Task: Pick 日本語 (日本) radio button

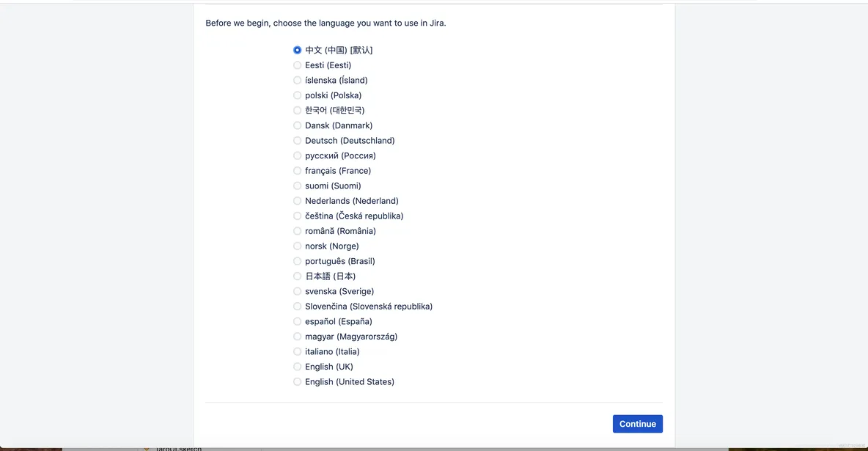Action: [x=297, y=276]
